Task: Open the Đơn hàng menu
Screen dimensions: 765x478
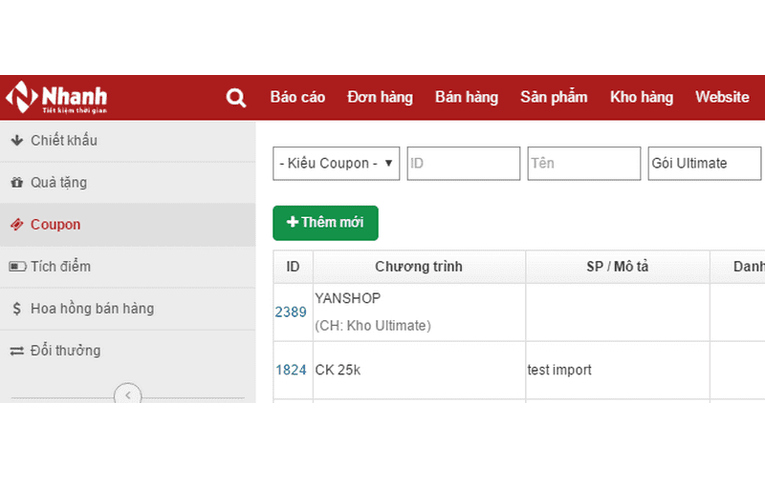Action: [380, 97]
